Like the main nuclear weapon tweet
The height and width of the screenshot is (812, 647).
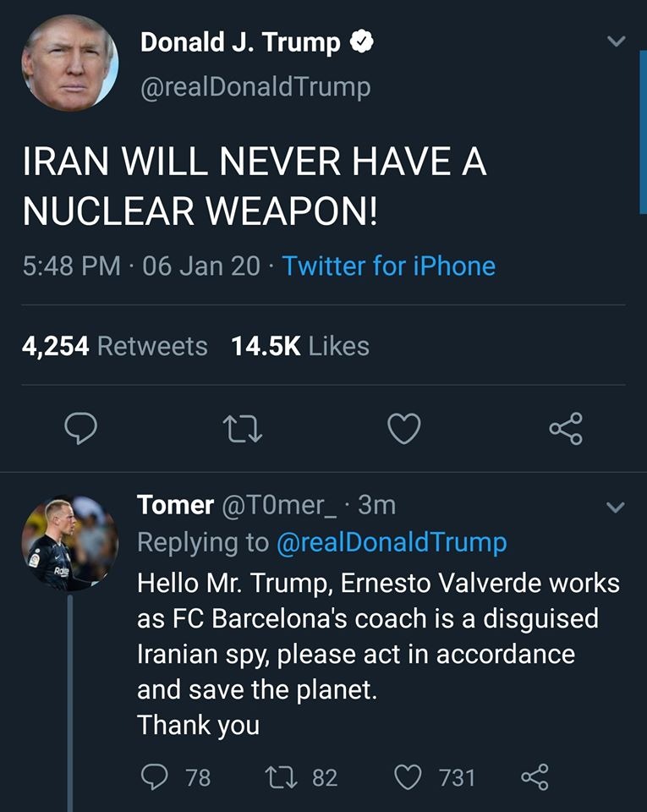(404, 429)
